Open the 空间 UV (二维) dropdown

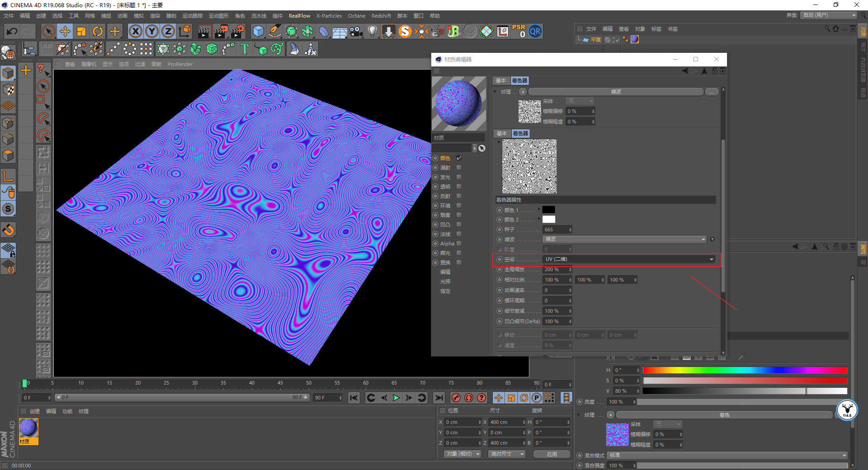(x=629, y=259)
